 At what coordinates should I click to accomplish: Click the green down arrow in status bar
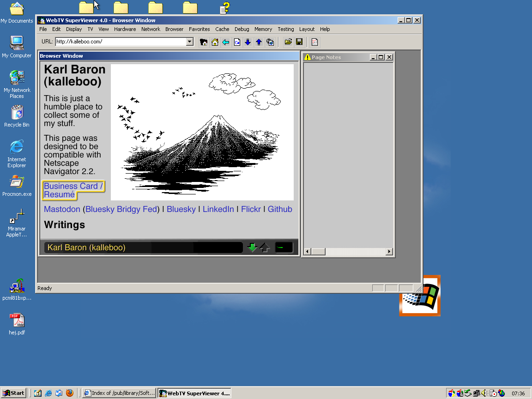tap(252, 248)
